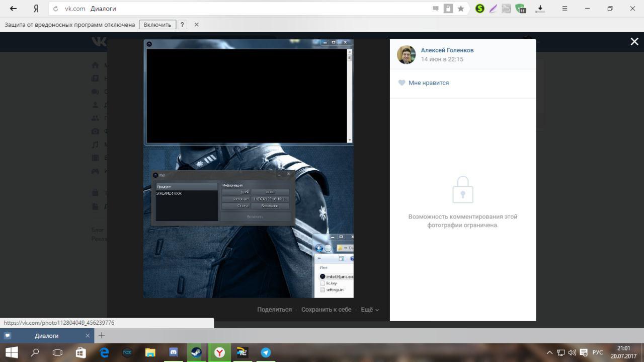Open Windows taskbar search
This screenshot has height=362, width=644.
coord(35,352)
